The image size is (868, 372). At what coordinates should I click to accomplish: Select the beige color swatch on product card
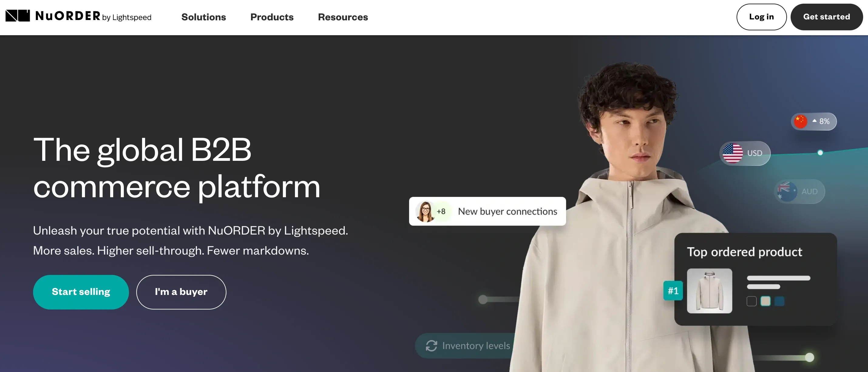coord(765,301)
